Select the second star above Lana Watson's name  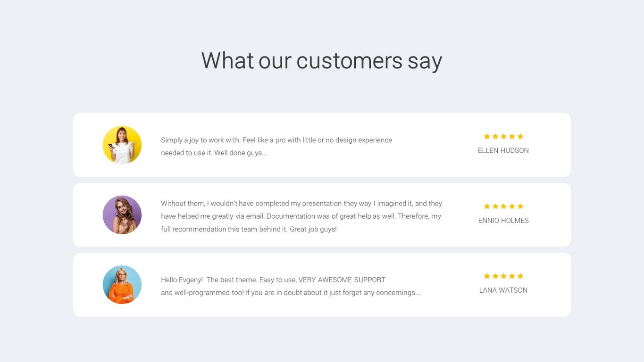(495, 276)
